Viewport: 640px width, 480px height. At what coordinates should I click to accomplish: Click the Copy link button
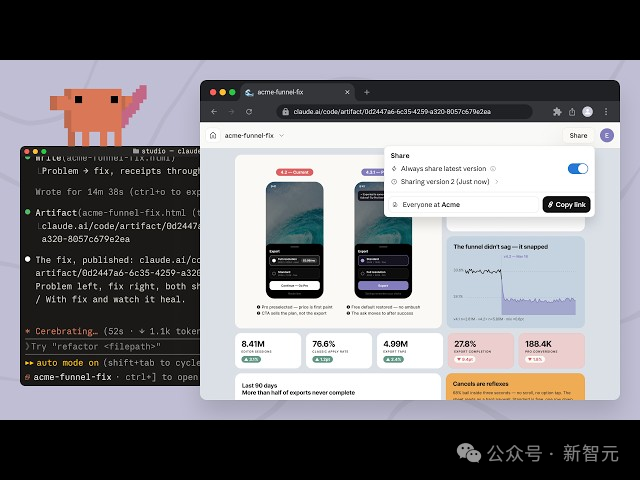click(566, 204)
